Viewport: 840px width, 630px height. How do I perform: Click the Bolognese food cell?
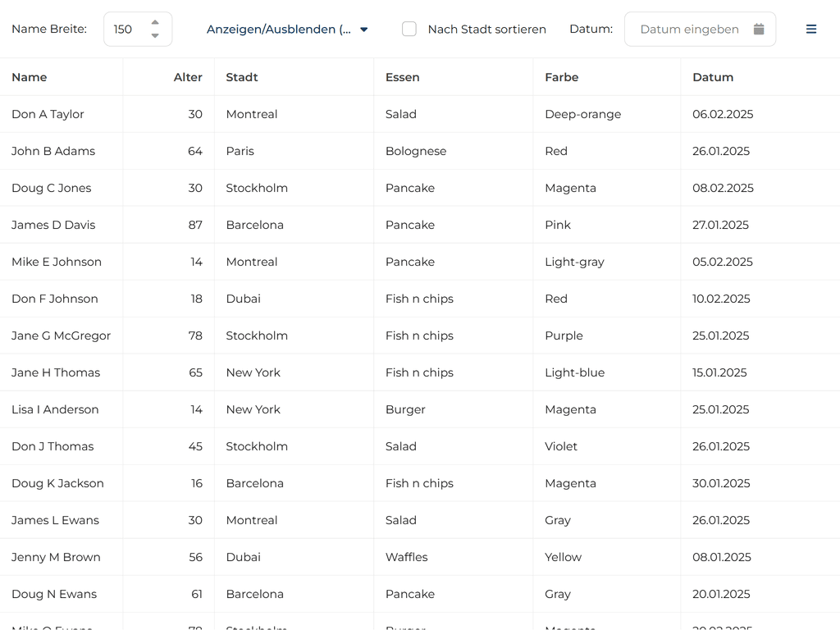pos(416,151)
